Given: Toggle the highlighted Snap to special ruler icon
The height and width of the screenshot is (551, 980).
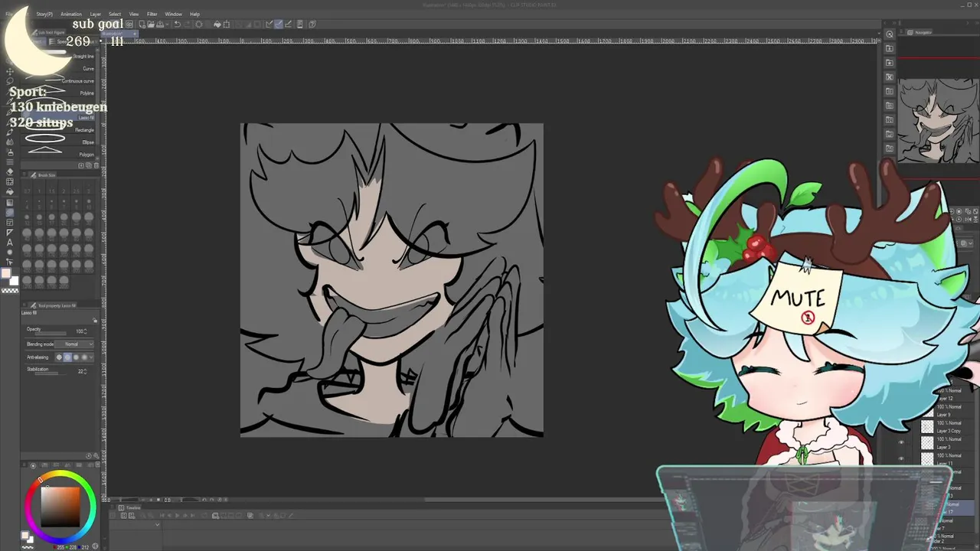Looking at the screenshot, I should 279,24.
